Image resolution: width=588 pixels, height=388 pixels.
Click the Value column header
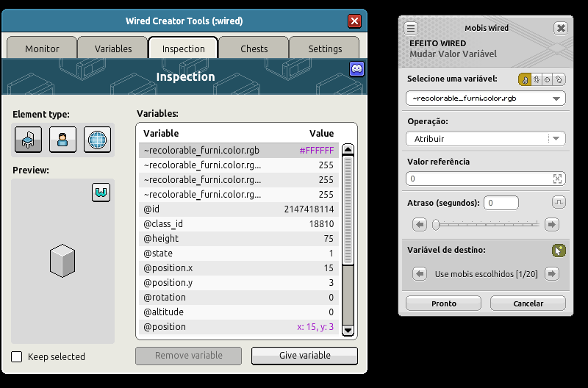tap(321, 134)
